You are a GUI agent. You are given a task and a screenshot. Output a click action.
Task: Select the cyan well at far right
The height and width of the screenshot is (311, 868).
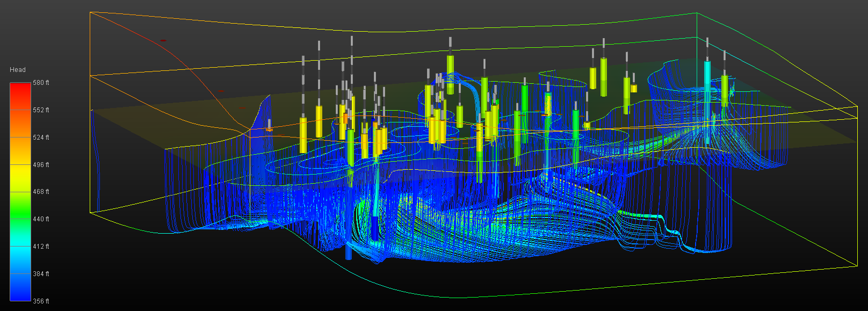(x=707, y=102)
